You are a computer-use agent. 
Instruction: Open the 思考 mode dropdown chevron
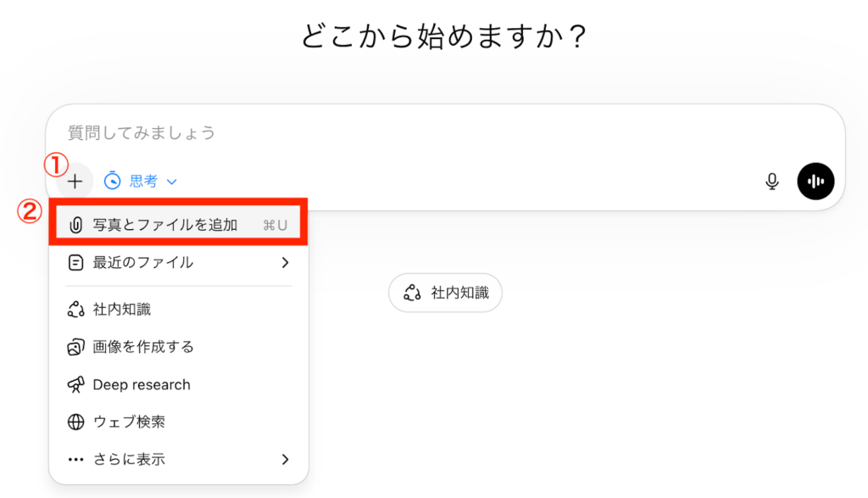[x=173, y=181]
